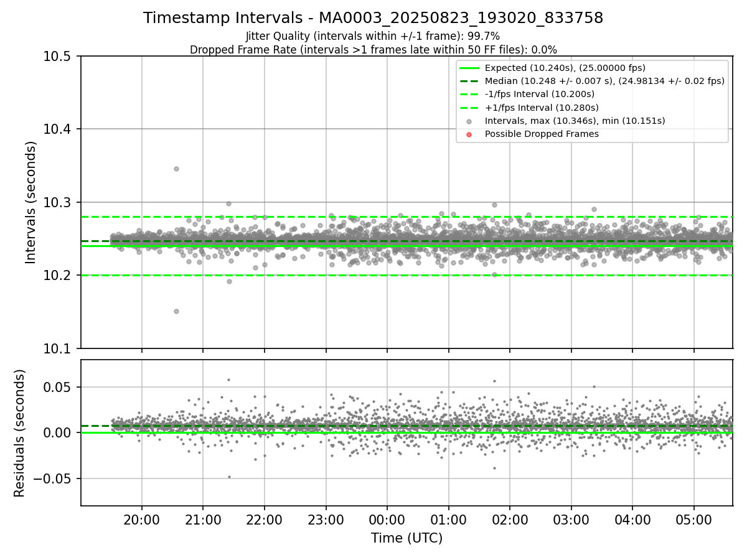The image size is (747, 560).
Task: Click the 22:00 time tick label
Action: click(264, 519)
